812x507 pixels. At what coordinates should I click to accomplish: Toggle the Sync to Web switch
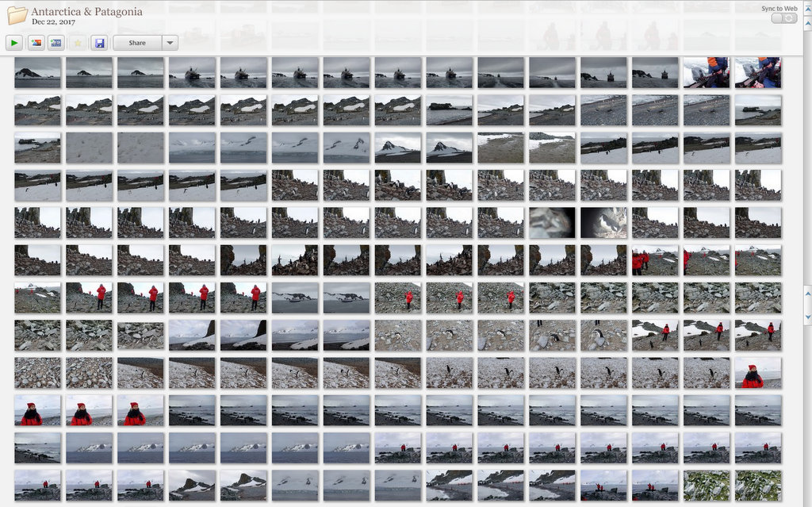pos(783,18)
